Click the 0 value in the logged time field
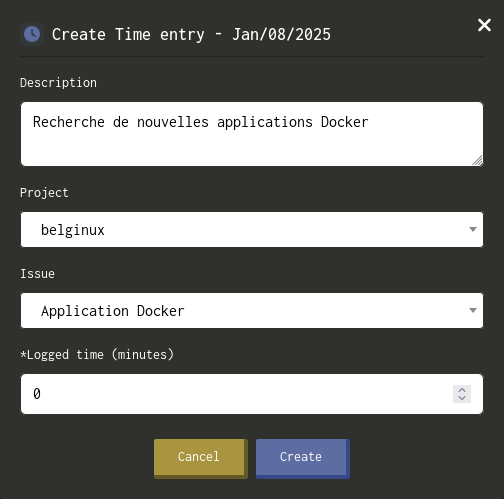The image size is (504, 499). (37, 394)
